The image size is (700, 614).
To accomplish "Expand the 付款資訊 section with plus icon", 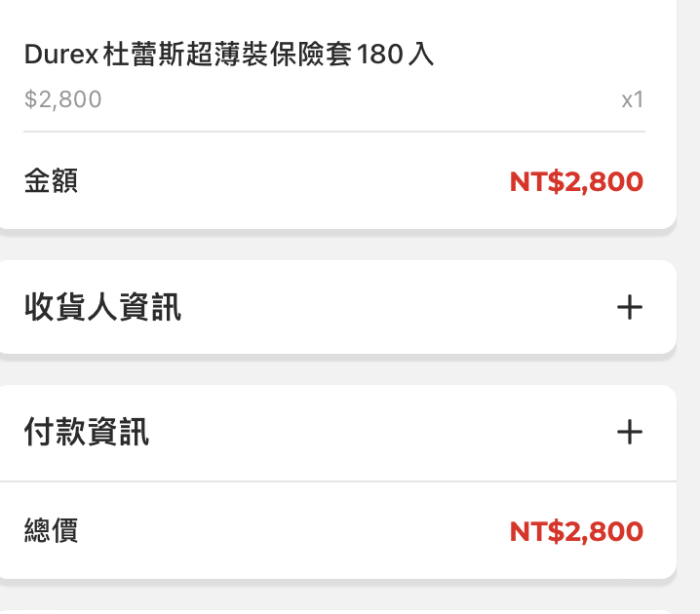I will [x=630, y=431].
